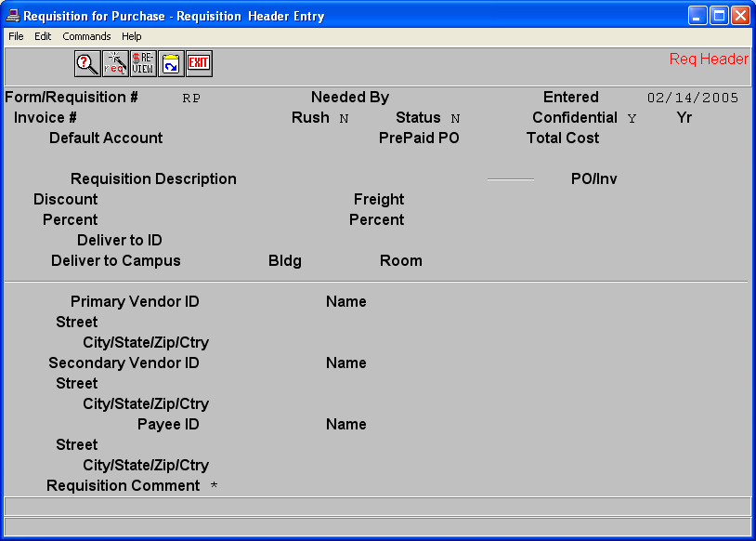Open the File menu

pyautogui.click(x=16, y=36)
